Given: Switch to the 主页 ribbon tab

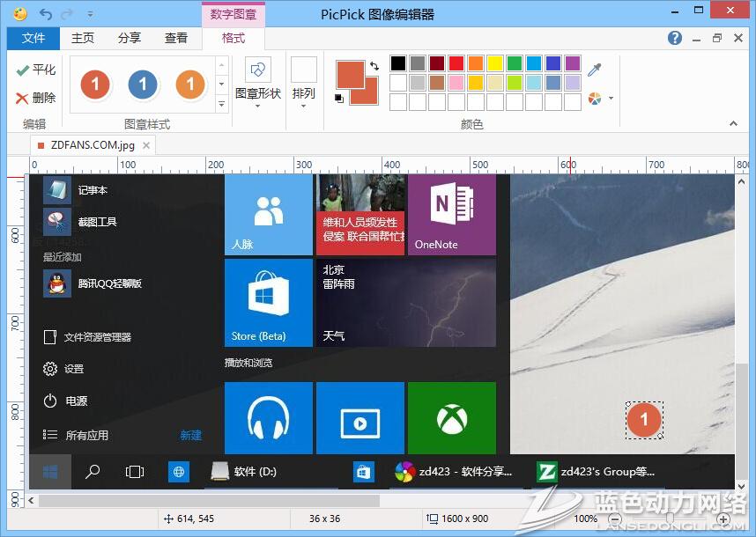Looking at the screenshot, I should click(x=83, y=38).
